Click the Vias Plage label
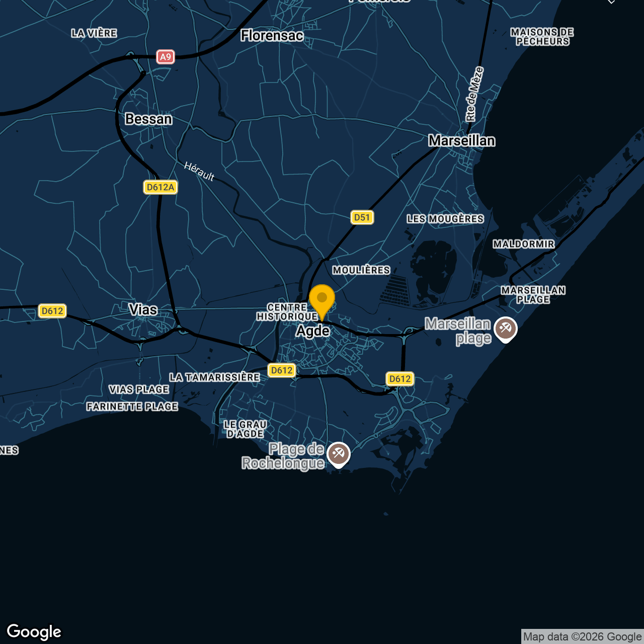The width and height of the screenshot is (644, 644). (x=139, y=389)
